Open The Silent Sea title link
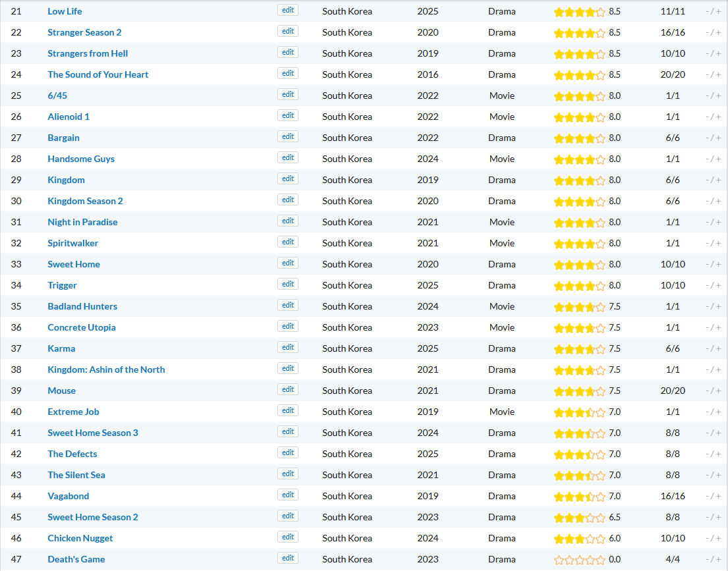 tap(76, 475)
